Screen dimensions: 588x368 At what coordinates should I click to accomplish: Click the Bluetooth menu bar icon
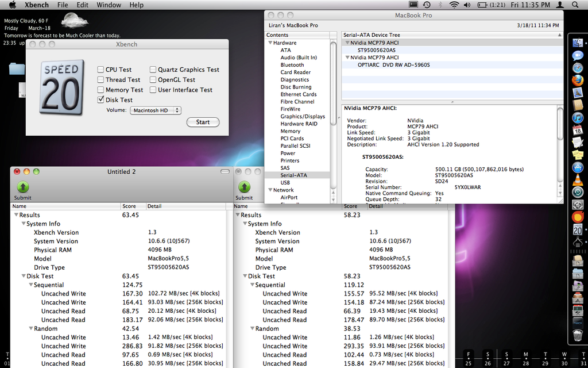point(440,5)
